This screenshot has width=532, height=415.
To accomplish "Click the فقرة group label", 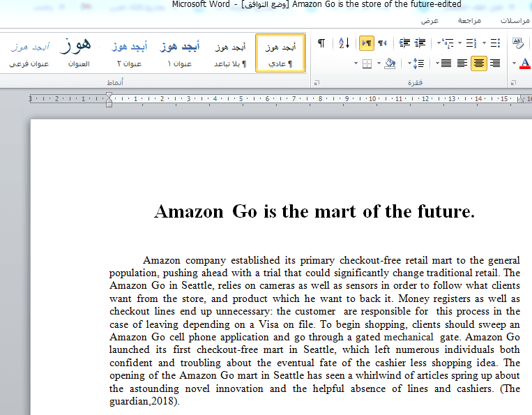I will pyautogui.click(x=415, y=83).
